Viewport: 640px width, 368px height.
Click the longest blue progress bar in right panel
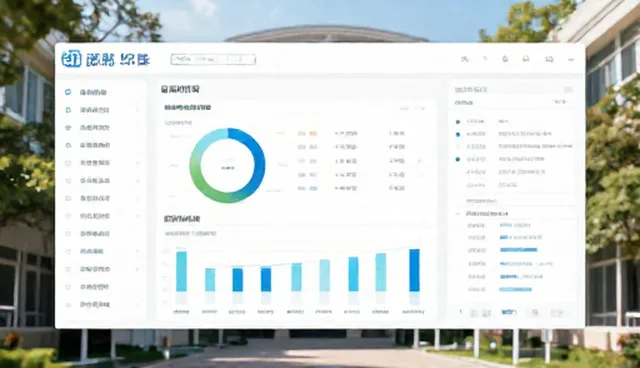[518, 250]
